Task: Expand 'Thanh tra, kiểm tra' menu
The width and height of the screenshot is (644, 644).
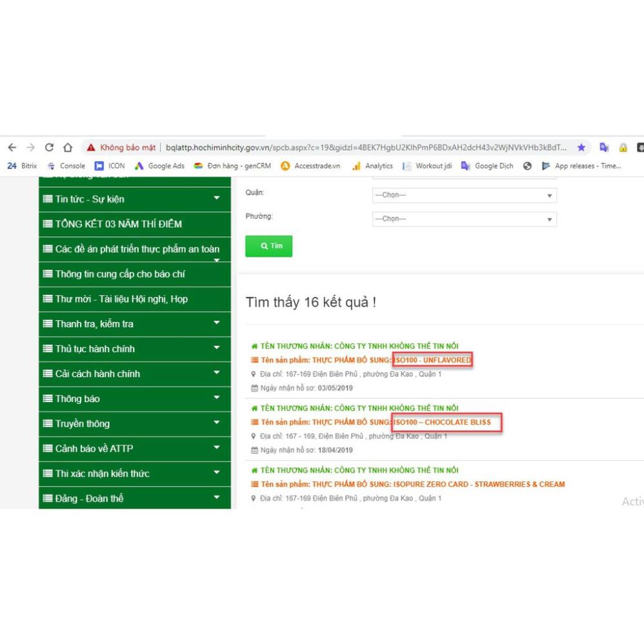Action: click(217, 323)
